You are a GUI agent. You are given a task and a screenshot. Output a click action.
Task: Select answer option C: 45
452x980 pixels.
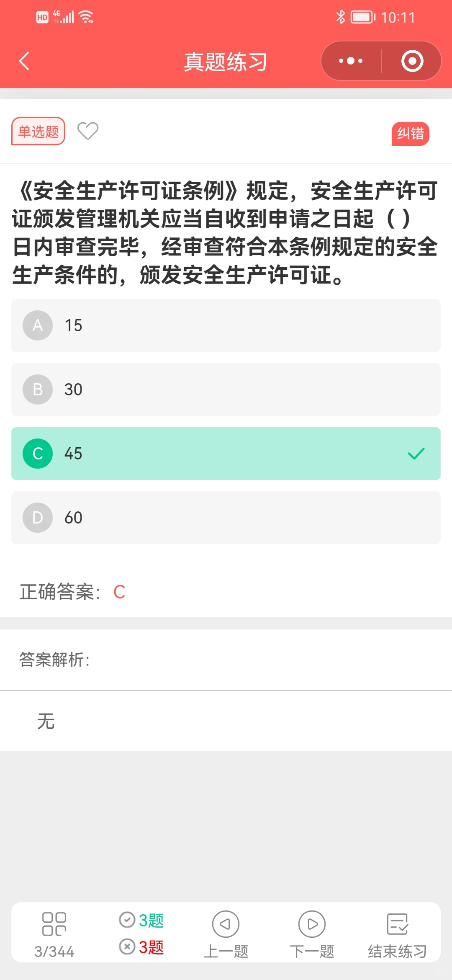pos(226,454)
